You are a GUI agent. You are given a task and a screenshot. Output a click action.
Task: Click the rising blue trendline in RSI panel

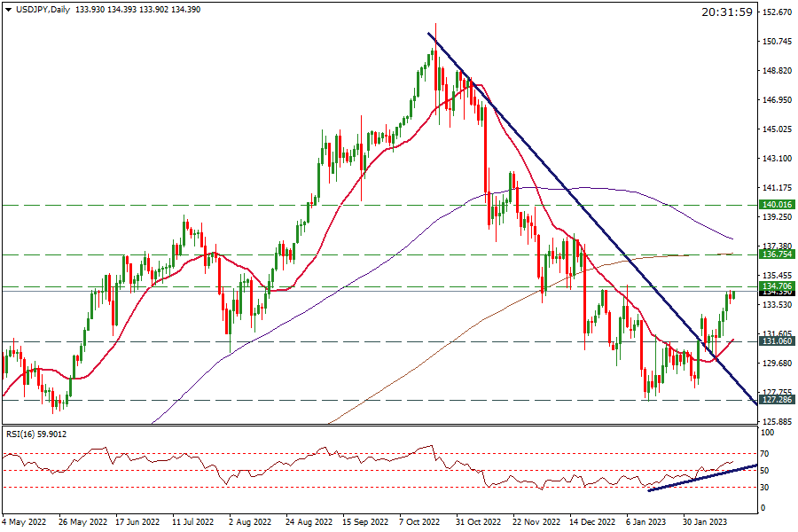pyautogui.click(x=700, y=478)
